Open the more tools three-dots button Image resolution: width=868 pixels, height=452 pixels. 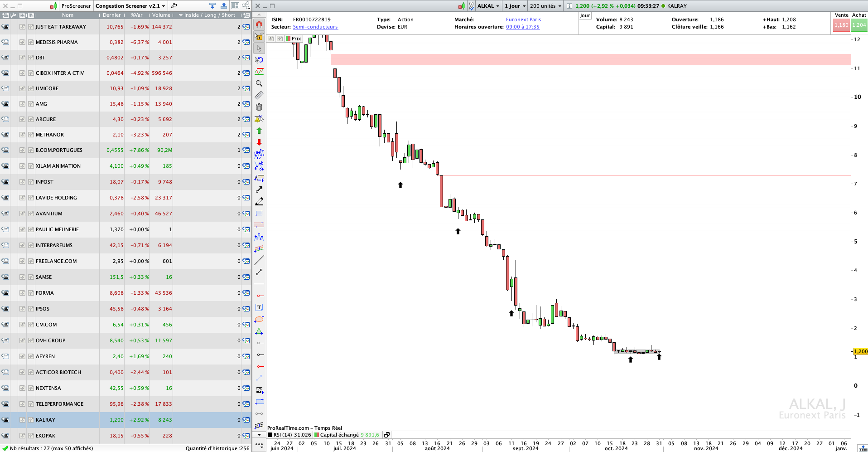tap(259, 445)
